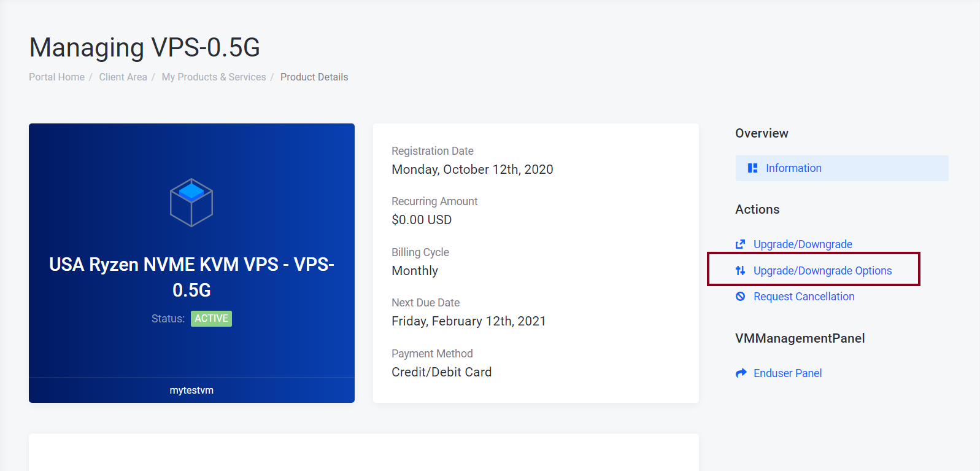Navigate to Client Area breadcrumb
This screenshot has width=980, height=471.
[123, 77]
